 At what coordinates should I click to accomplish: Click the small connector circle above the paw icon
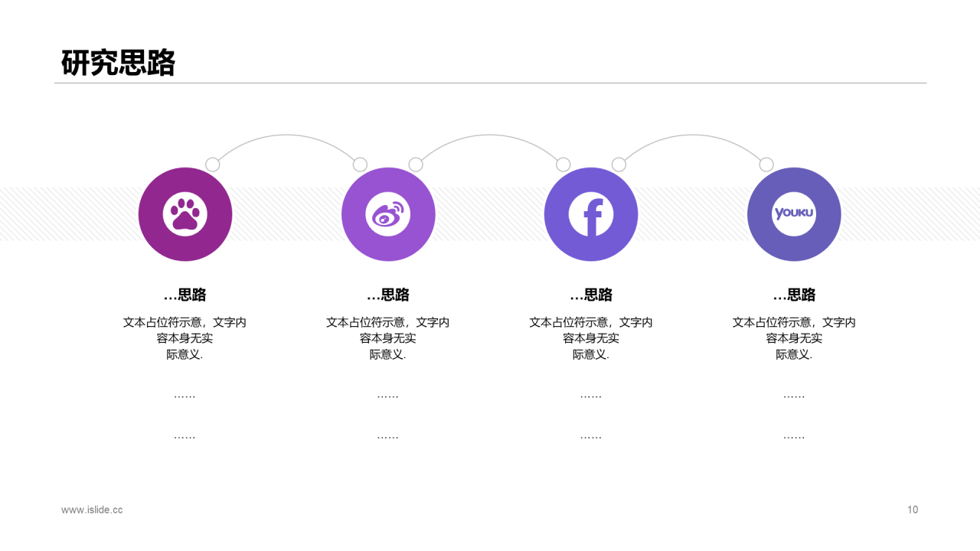click(213, 165)
